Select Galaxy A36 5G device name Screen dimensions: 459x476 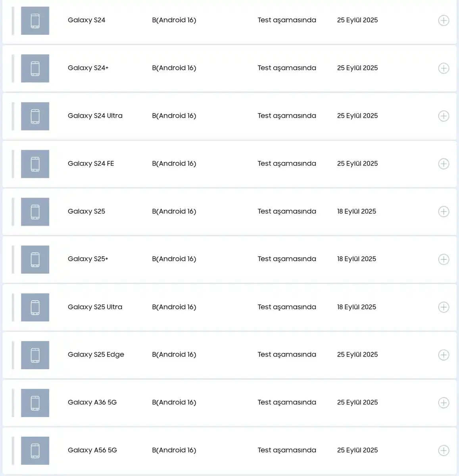pyautogui.click(x=92, y=402)
